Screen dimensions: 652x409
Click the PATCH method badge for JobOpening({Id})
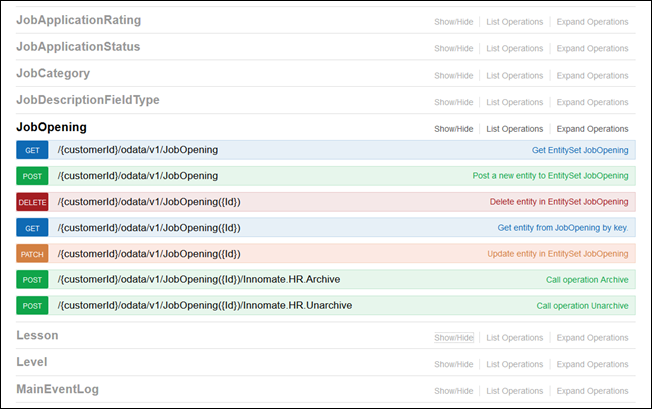(x=31, y=254)
